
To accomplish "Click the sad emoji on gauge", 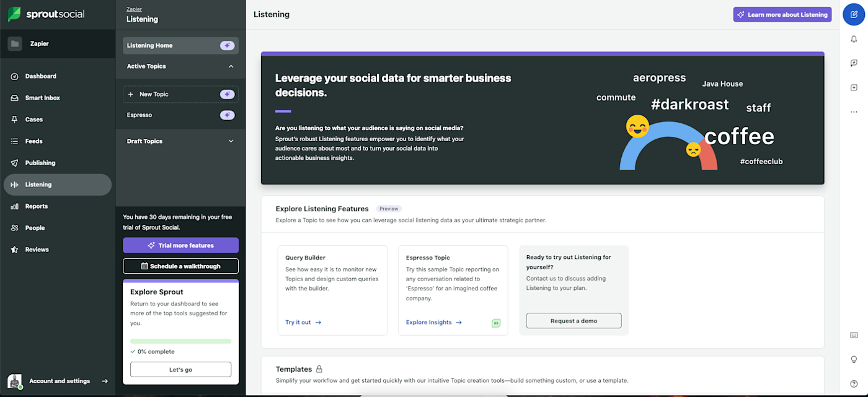I will (x=693, y=149).
